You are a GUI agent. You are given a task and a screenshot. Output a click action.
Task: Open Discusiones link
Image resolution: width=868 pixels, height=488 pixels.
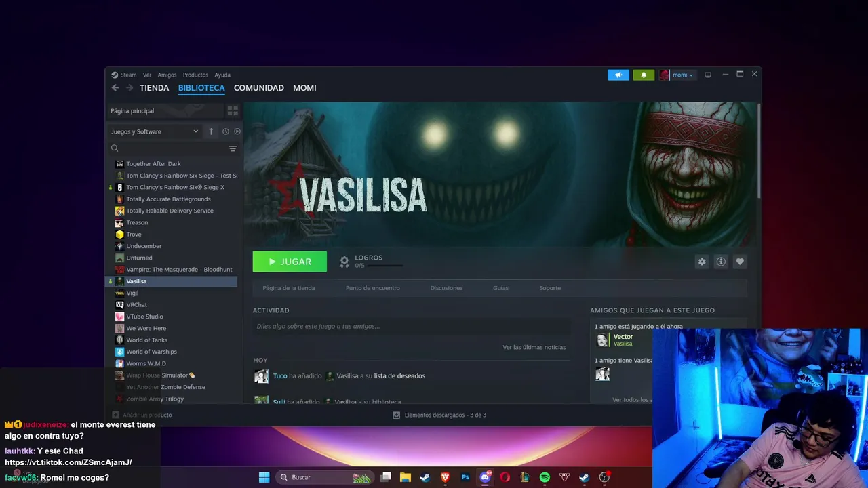[446, 288]
